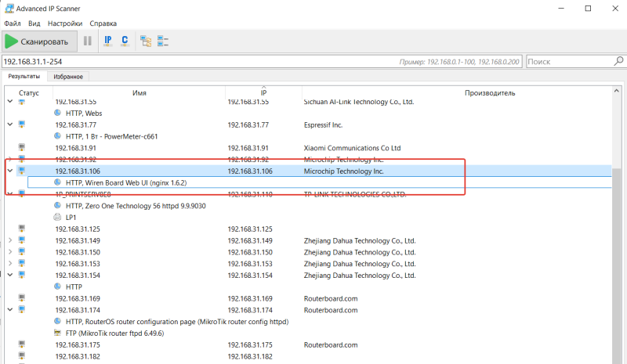The image size is (627, 364).
Task: Open the Файл menu
Action: coord(13,23)
